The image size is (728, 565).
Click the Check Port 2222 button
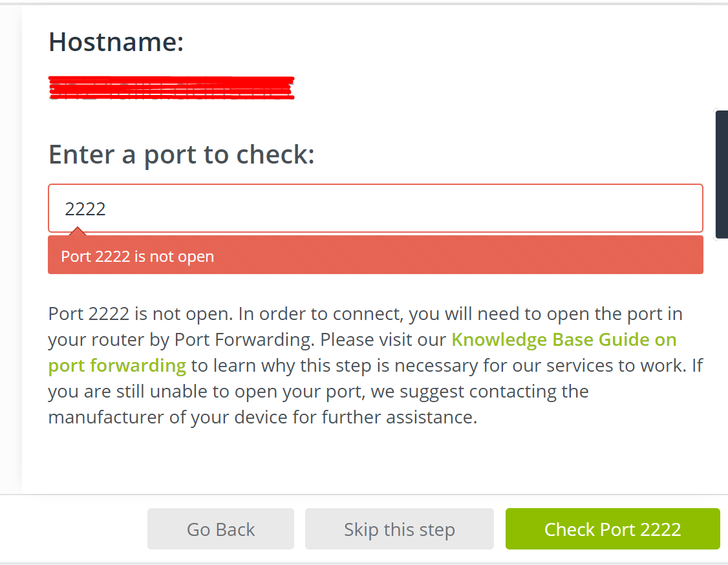612,529
